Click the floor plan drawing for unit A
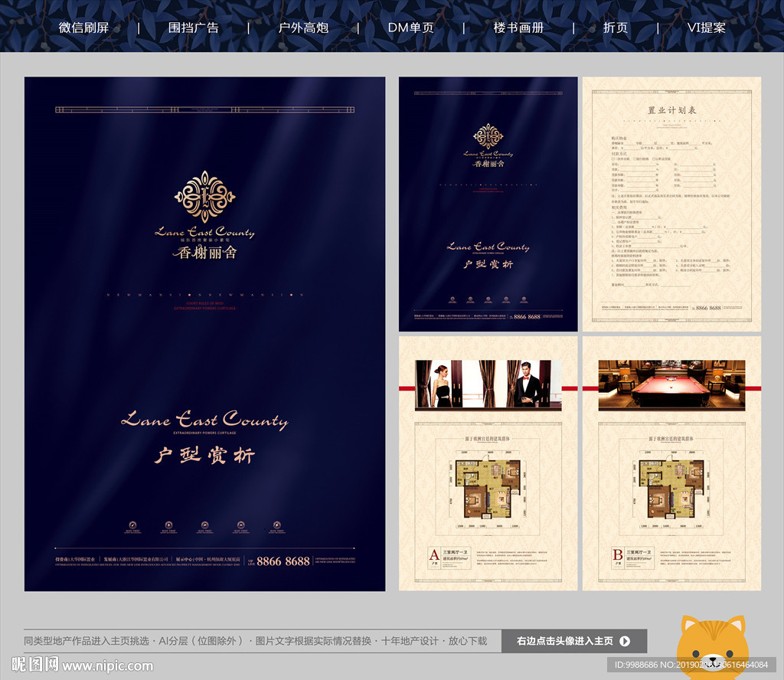 point(488,489)
